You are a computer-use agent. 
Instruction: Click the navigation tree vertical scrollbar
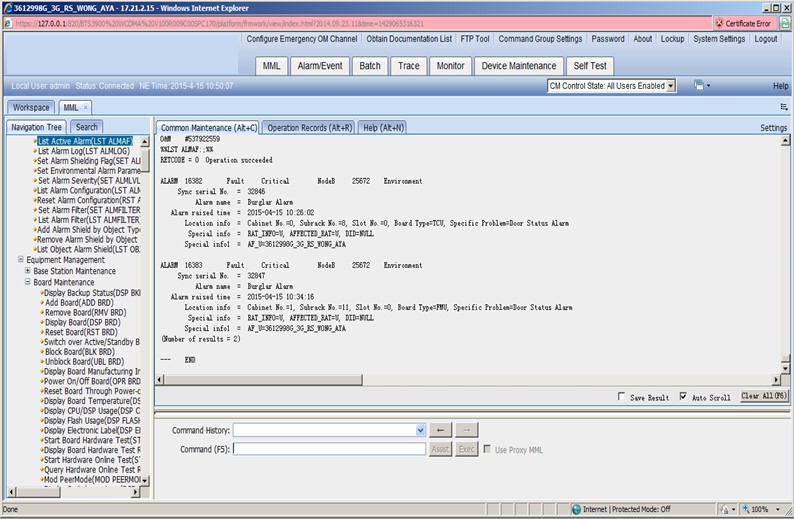(145, 300)
